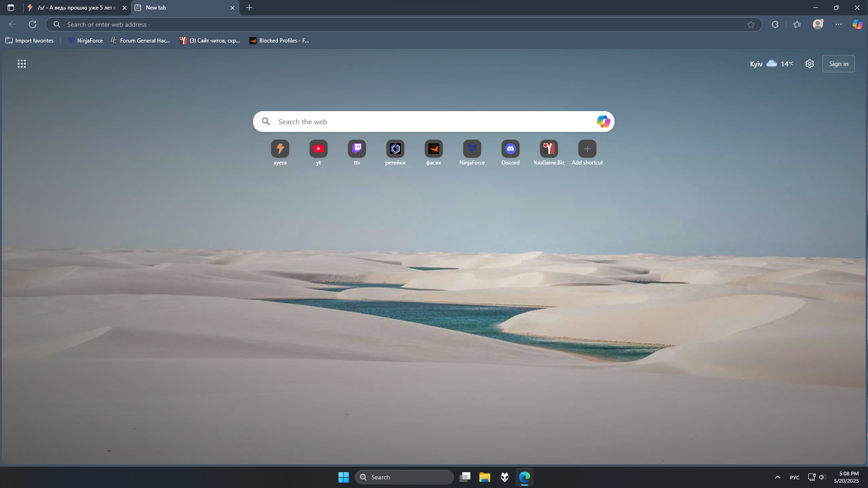Open the tab actions menu

tap(11, 8)
